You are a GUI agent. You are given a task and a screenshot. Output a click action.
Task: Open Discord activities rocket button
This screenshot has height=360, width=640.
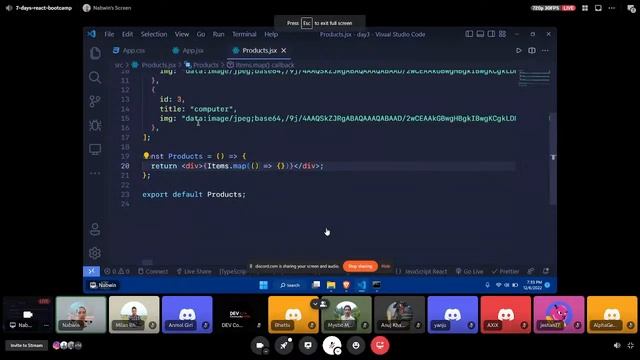pos(284,345)
